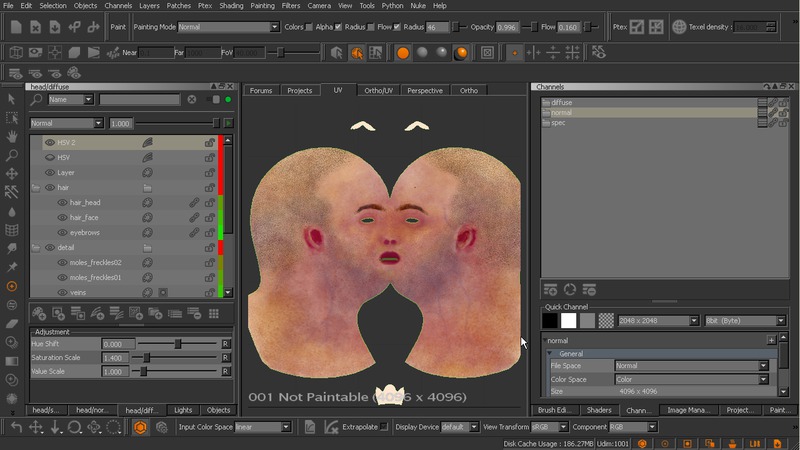Switch to the Perspective view tab

425,91
